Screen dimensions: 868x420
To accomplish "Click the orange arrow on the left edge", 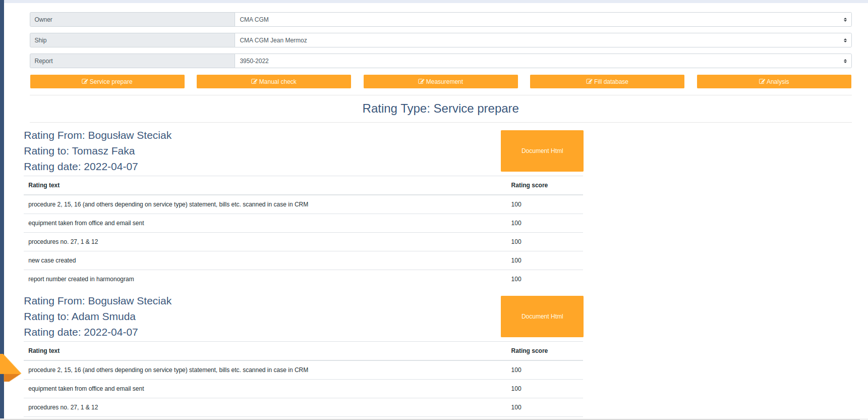I will coord(9,368).
